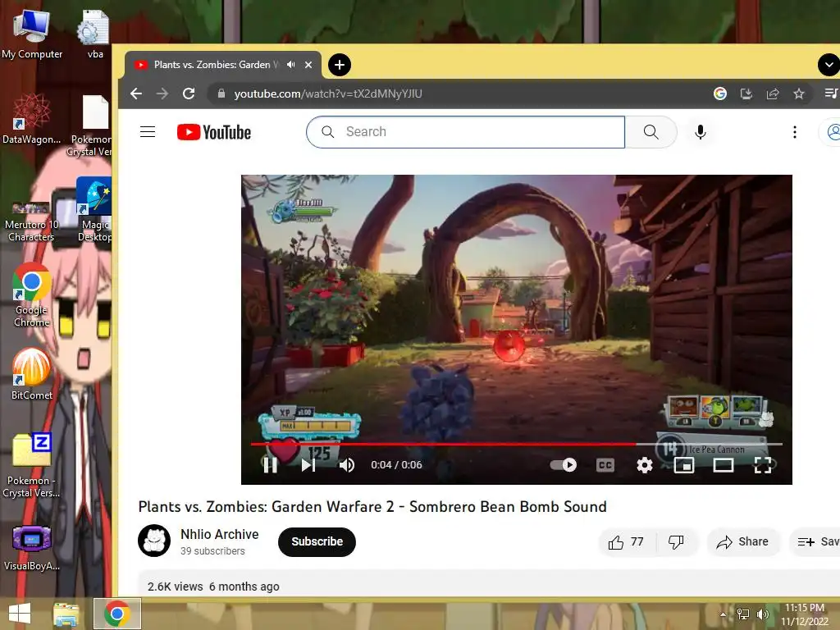Show hidden system tray icons

(x=723, y=614)
